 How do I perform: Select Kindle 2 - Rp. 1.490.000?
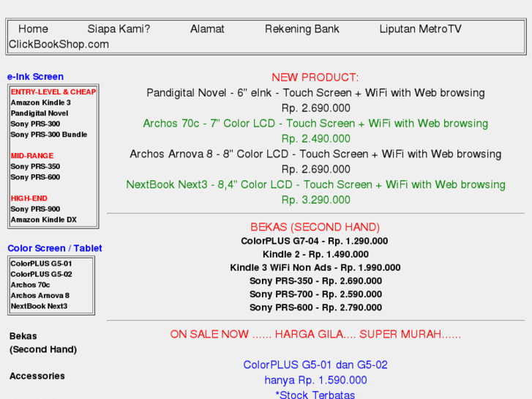pos(315,254)
